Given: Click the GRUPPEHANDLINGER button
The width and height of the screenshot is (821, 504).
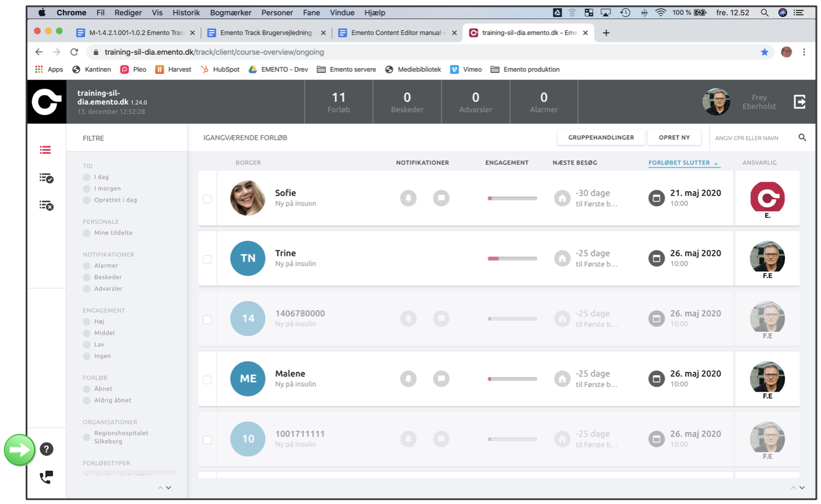Looking at the screenshot, I should tap(601, 138).
